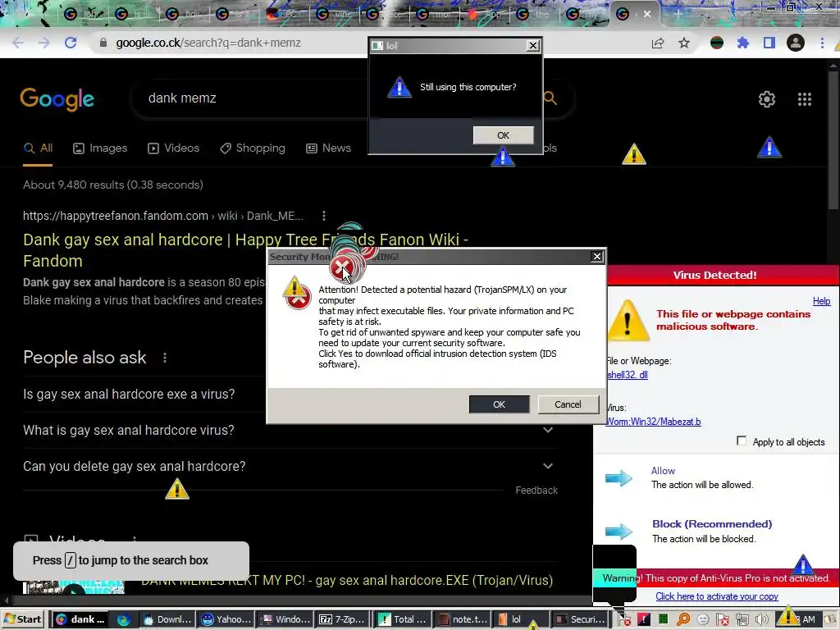
Task: Open Chrome's three-dot menu
Action: 822,43
